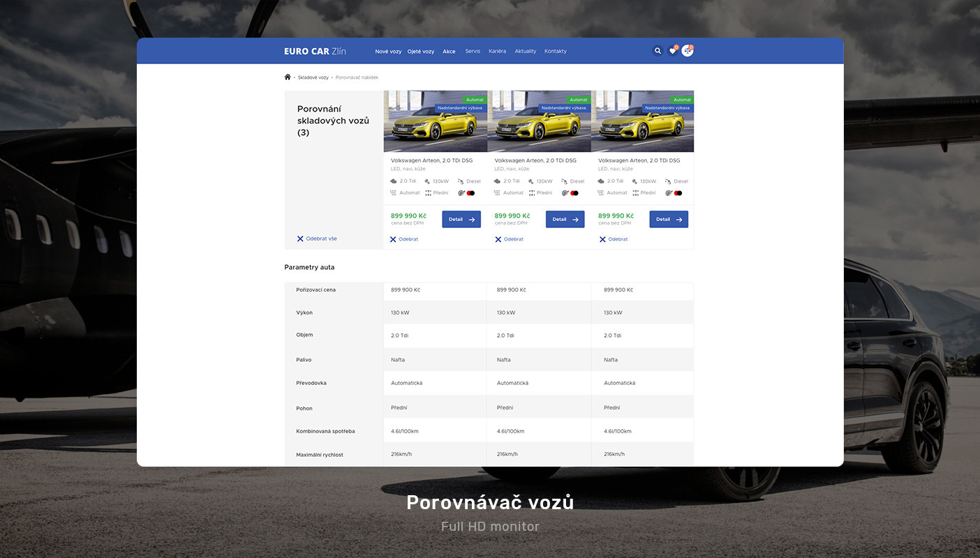Open the Kontakty page

pos(556,52)
